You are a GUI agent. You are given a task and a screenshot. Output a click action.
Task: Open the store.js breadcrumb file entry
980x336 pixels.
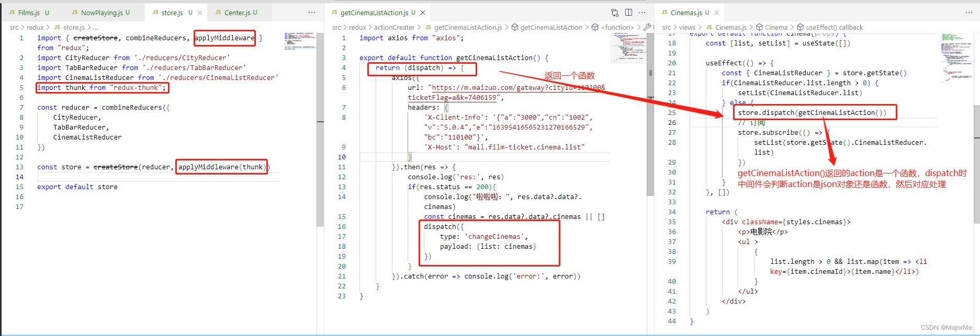(x=70, y=28)
